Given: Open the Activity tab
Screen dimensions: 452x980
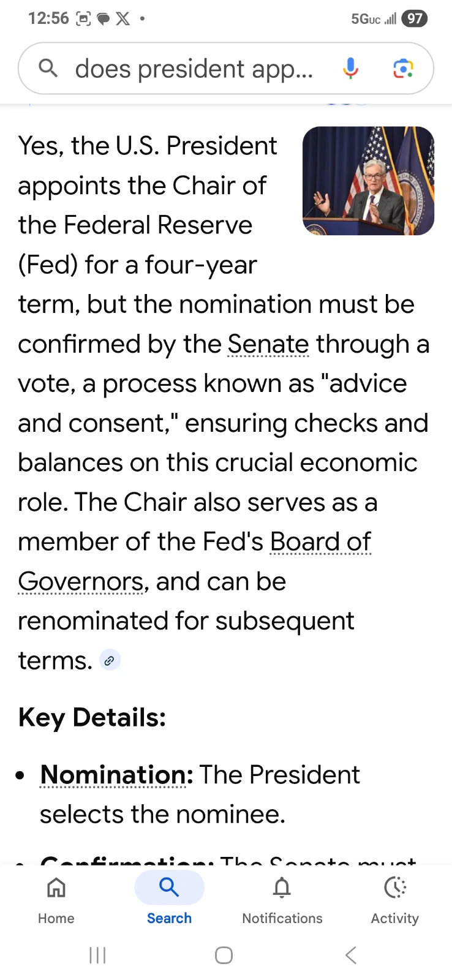Looking at the screenshot, I should (395, 899).
